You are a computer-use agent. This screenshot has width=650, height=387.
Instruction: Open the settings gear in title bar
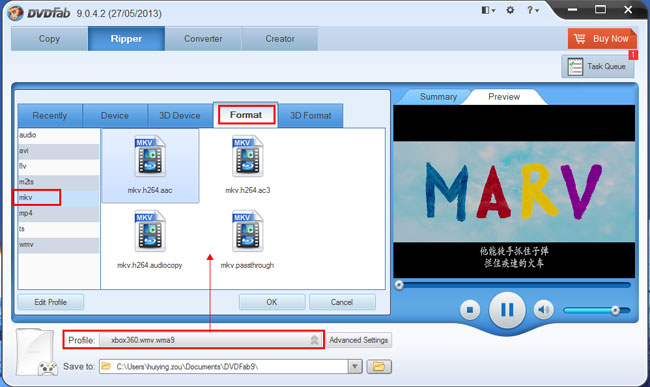510,10
